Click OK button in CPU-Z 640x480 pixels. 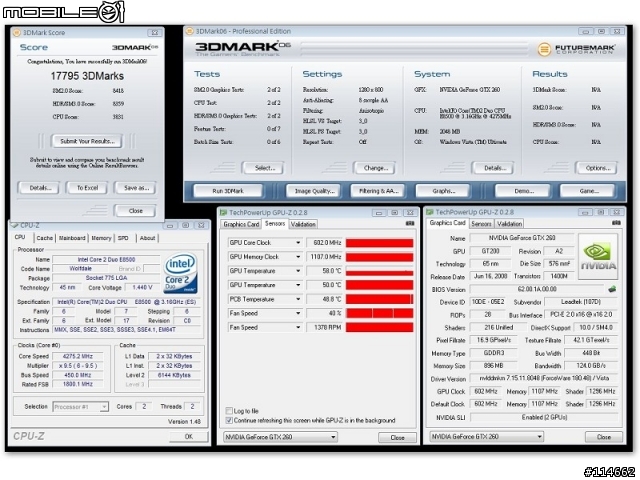189,436
